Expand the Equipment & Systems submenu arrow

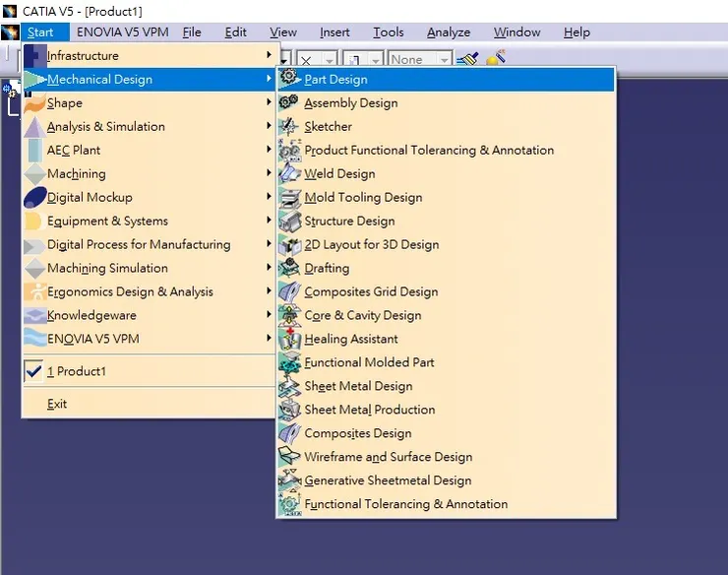[269, 220]
